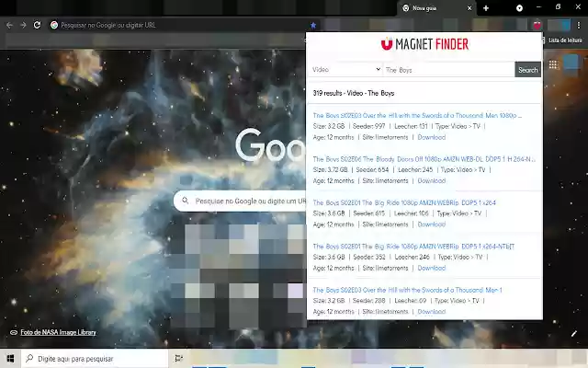The height and width of the screenshot is (368, 588).
Task: Open the Chrome three-dot menu
Action: [579, 25]
